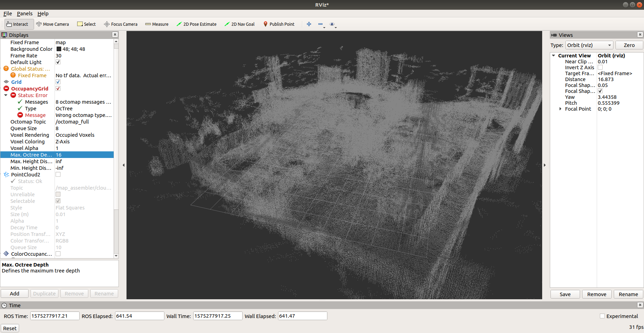Choose the Focus Camera tool
This screenshot has height=333, width=644.
pos(121,24)
